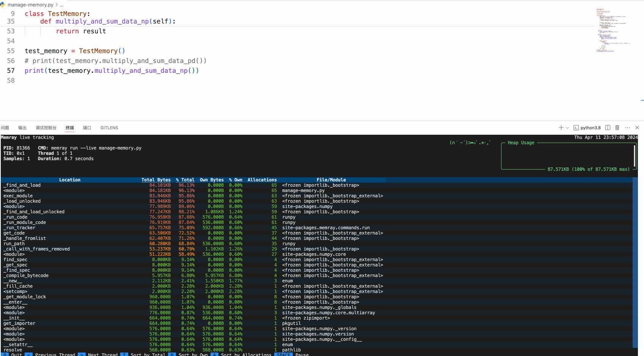Split the terminal panel
This screenshot has height=356, width=644.
coord(608,128)
